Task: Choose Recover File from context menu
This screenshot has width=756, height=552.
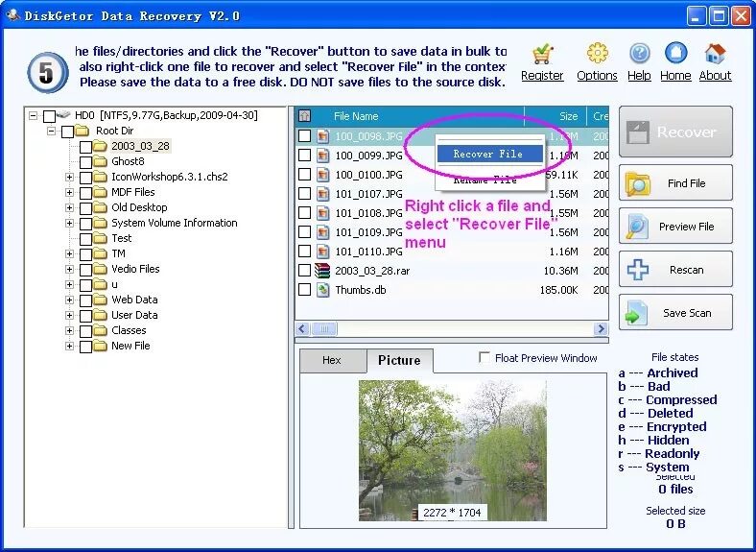Action: (490, 154)
